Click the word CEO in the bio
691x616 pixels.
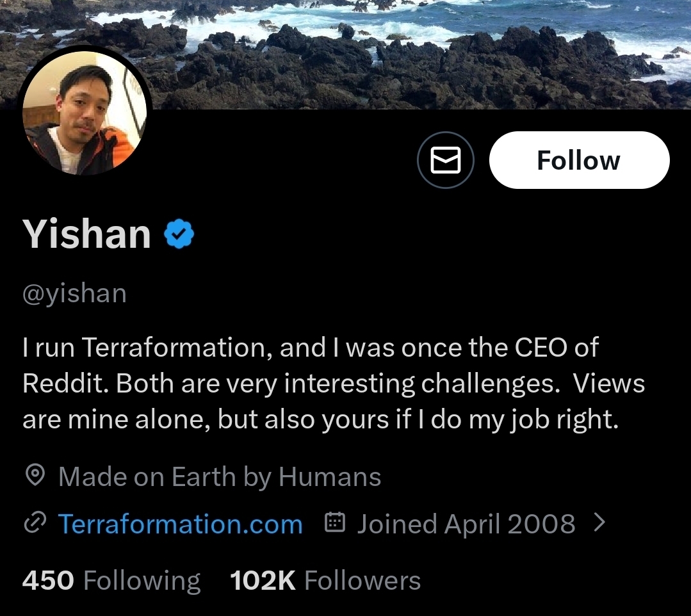pos(541,348)
